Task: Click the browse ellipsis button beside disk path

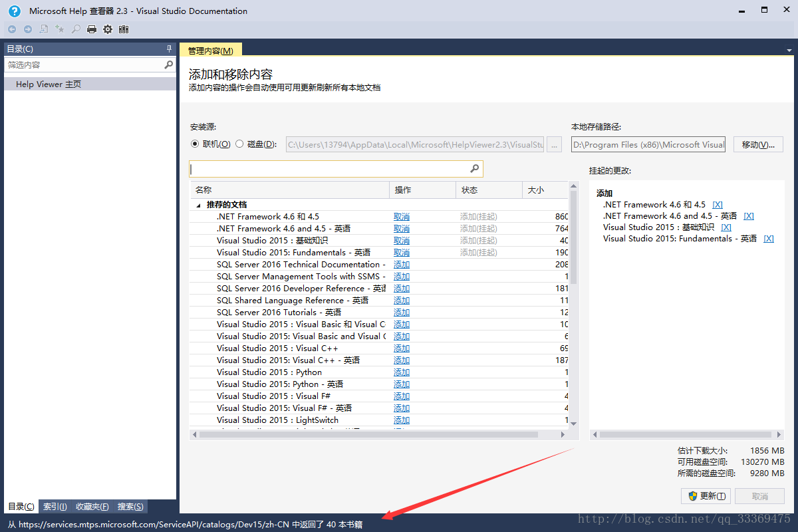Action: (x=555, y=144)
